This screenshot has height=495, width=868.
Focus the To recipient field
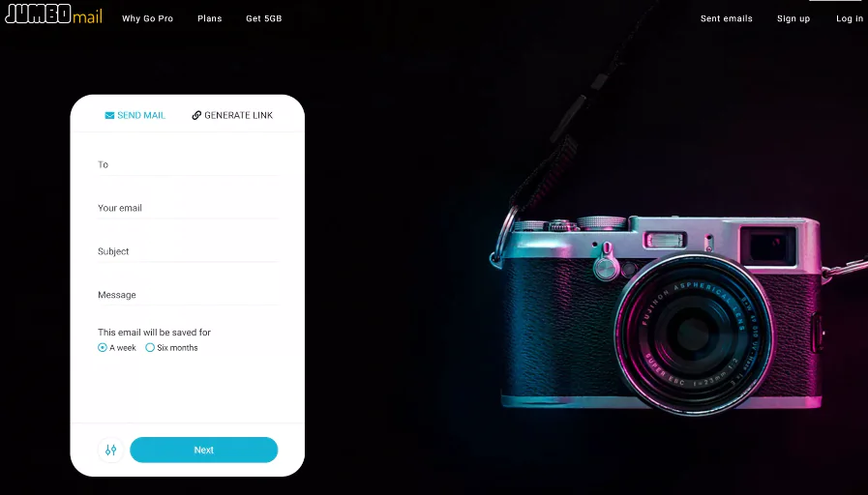tap(188, 164)
